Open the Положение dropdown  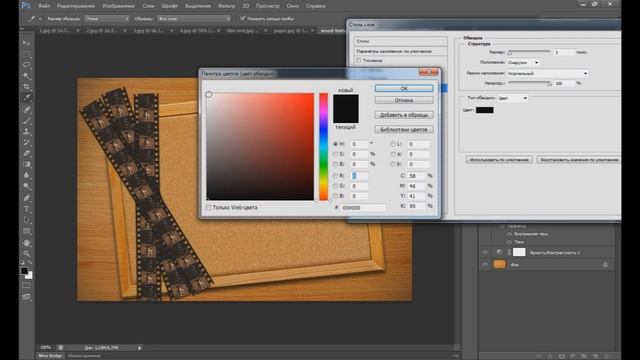point(523,63)
